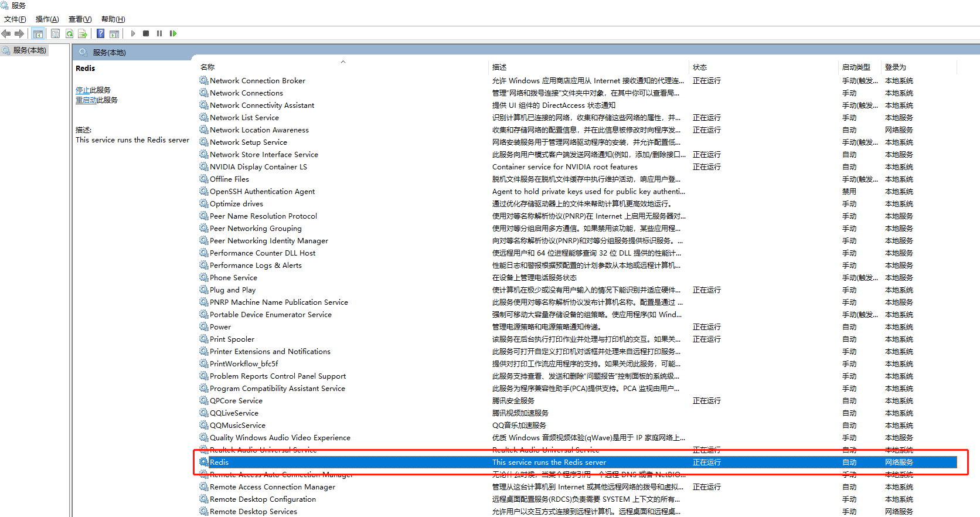Screen dimensions: 980x517
Task: Sort by the 启动类型 column header
Action: pyautogui.click(x=856, y=67)
